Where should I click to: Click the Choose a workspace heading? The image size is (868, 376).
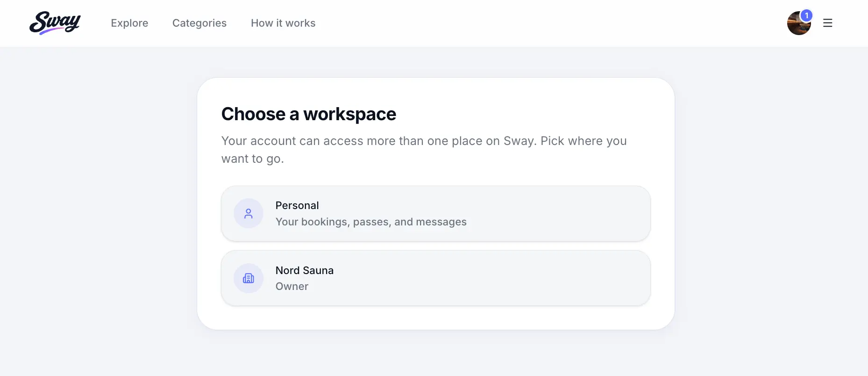coord(309,114)
